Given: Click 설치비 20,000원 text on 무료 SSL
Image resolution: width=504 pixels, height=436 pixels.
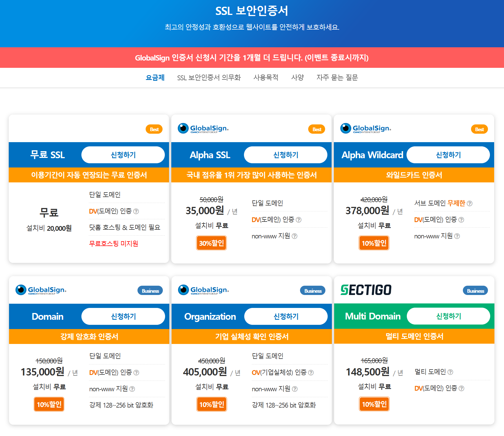Looking at the screenshot, I should 49,228.
